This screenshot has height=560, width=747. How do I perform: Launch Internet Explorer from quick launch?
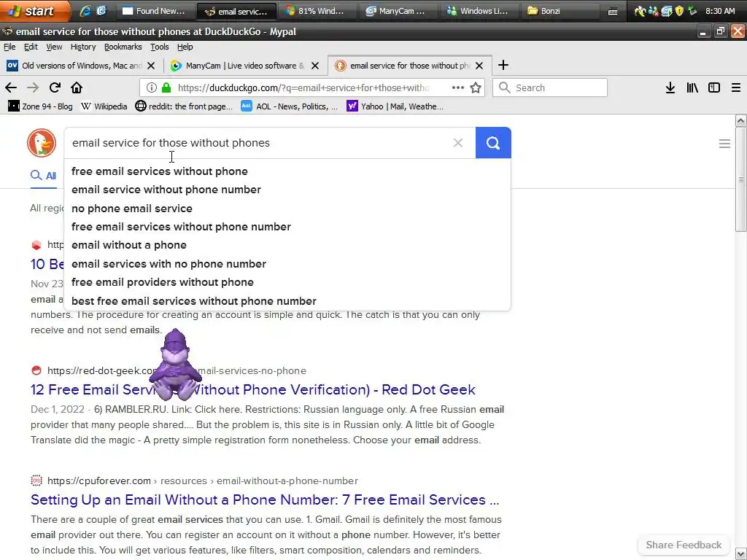point(85,10)
